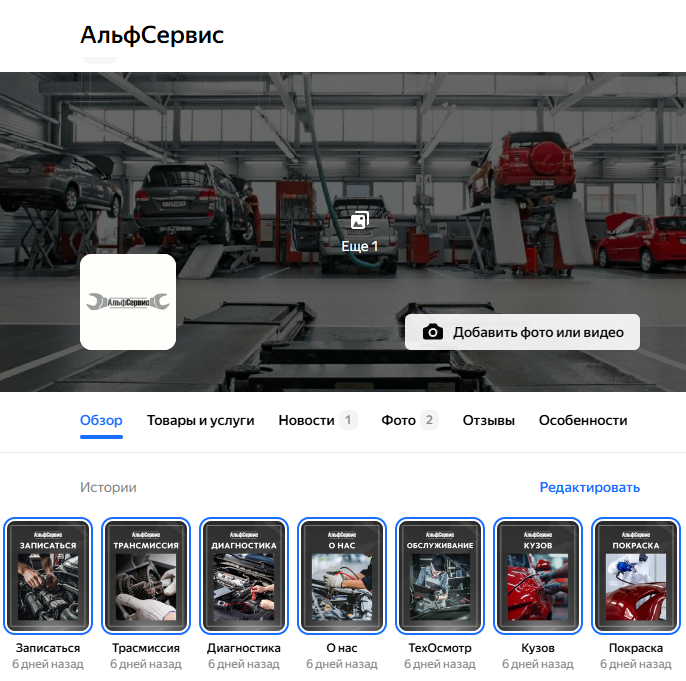686x681 pixels.
Task: Click the АльфСервис page title
Action: click(x=152, y=35)
